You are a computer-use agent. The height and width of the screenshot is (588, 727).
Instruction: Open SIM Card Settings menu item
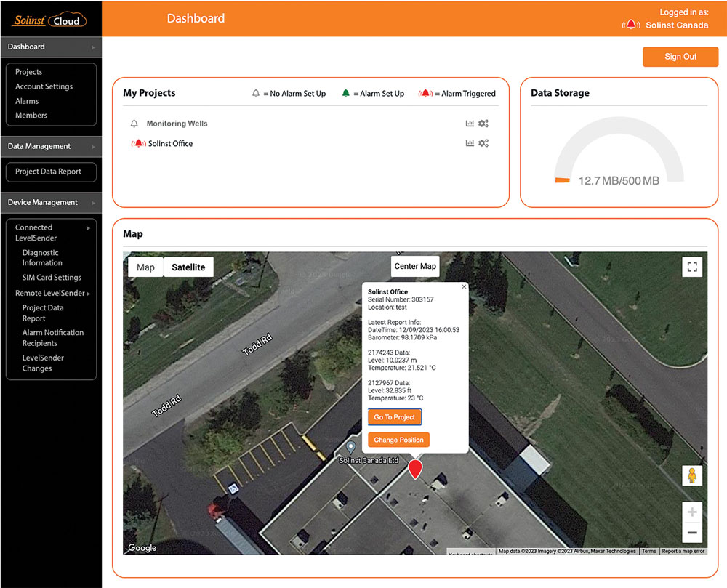[x=52, y=278]
